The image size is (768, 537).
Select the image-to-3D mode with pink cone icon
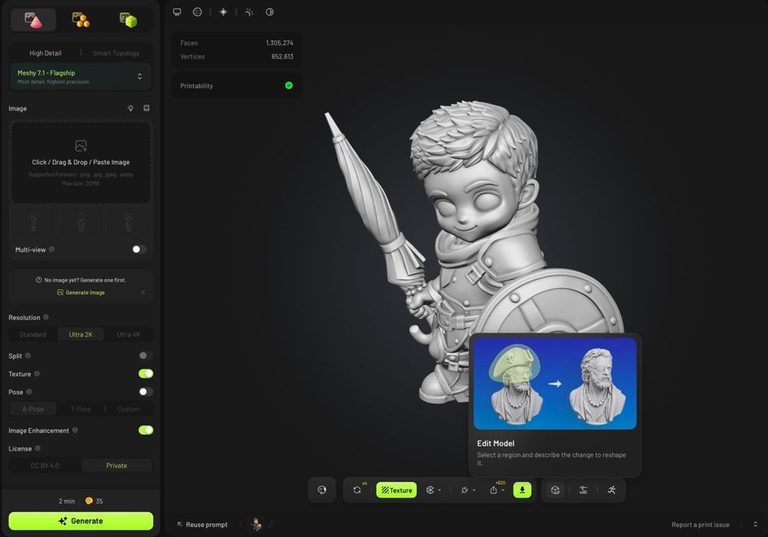click(33, 20)
